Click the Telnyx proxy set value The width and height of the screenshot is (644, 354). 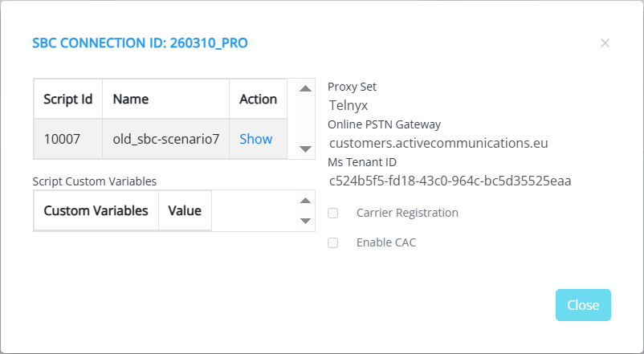(348, 104)
